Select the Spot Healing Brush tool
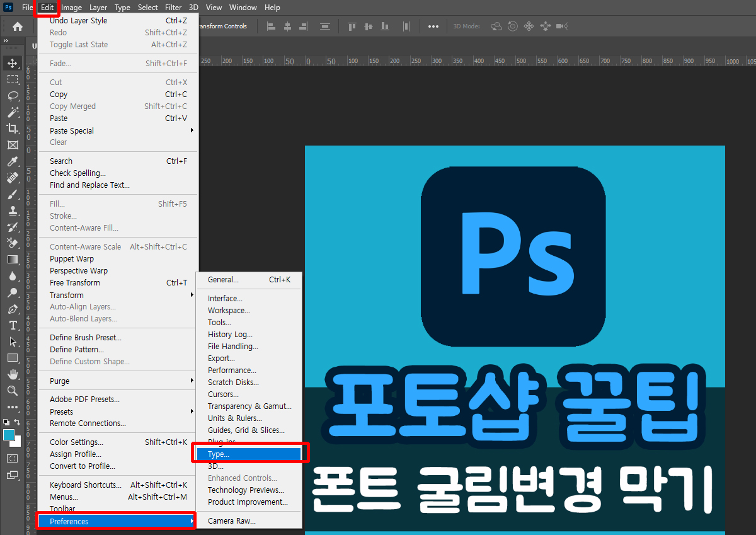This screenshot has height=535, width=756. 12,178
